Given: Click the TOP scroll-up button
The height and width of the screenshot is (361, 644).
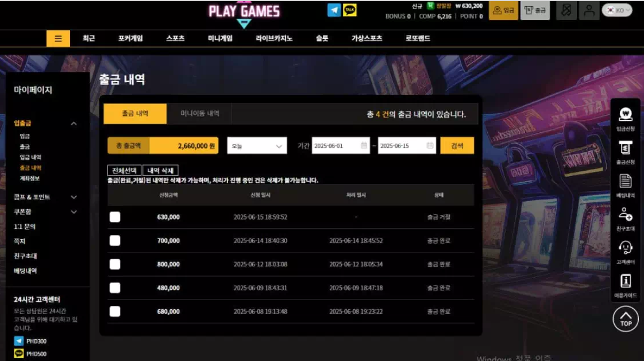Looking at the screenshot, I should [625, 318].
